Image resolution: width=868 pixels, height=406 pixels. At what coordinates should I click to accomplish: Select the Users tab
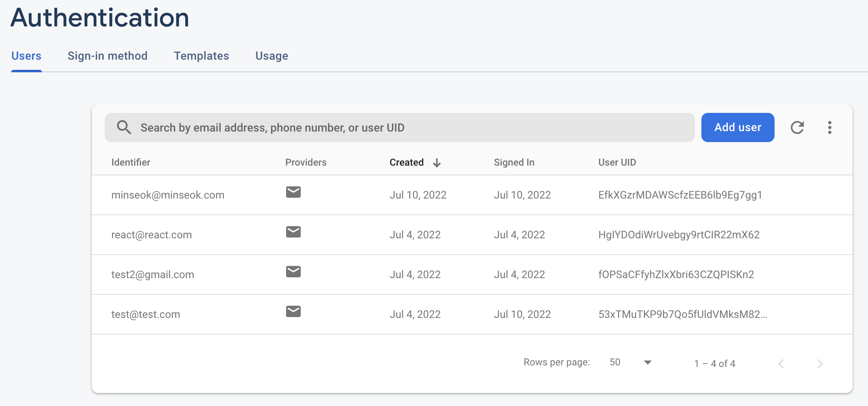(26, 56)
